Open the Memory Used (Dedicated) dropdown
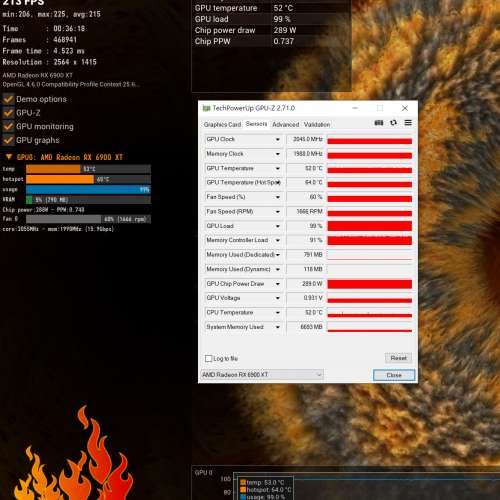The height and width of the screenshot is (500, 500). tap(278, 255)
